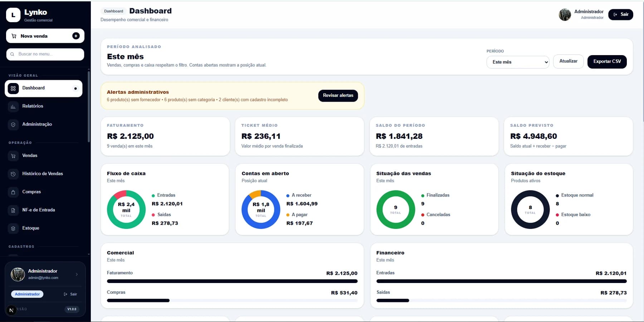The height and width of the screenshot is (322, 644).
Task: Click the Administração shield icon
Action: click(13, 125)
